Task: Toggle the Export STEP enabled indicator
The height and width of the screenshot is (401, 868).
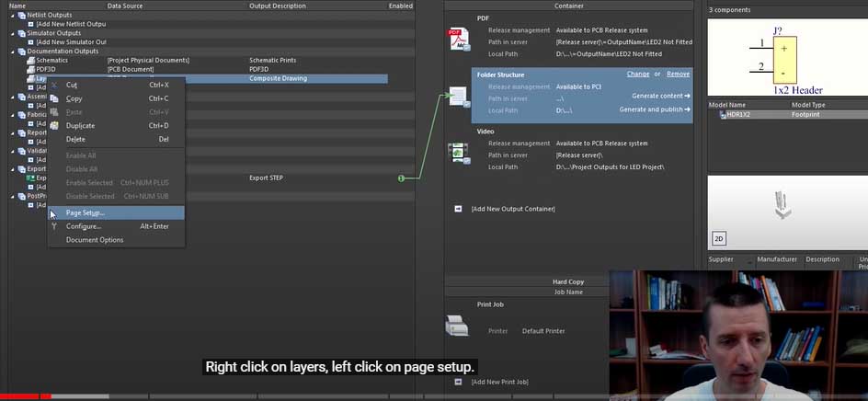Action: coord(401,178)
